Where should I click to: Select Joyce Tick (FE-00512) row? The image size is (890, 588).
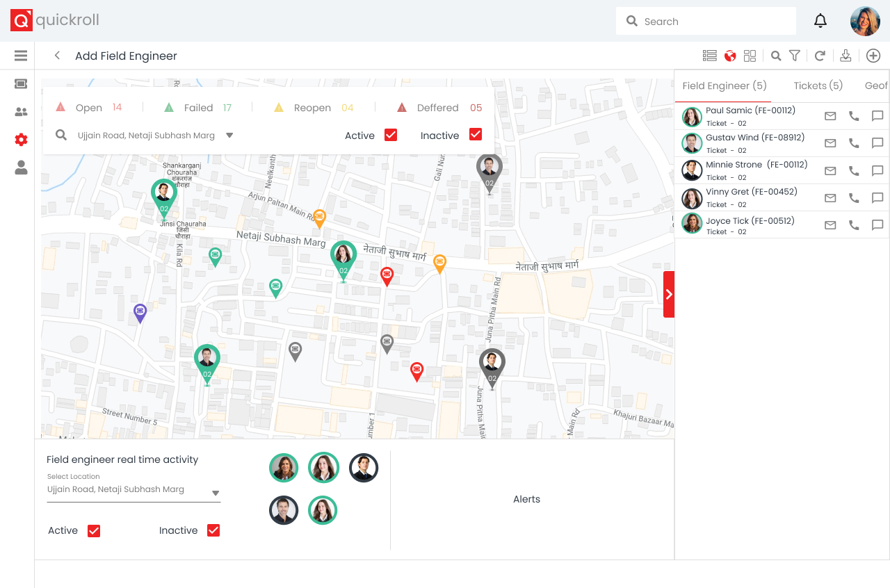(782, 225)
